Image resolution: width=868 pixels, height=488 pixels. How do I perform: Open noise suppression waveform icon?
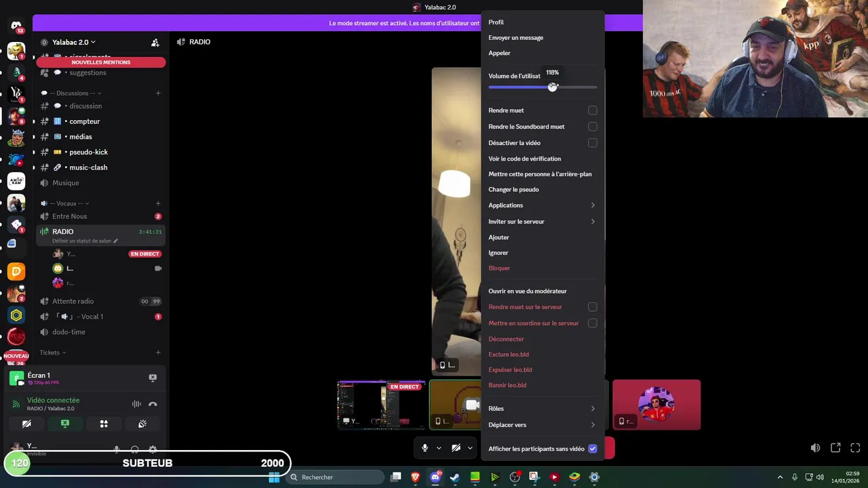point(136,404)
